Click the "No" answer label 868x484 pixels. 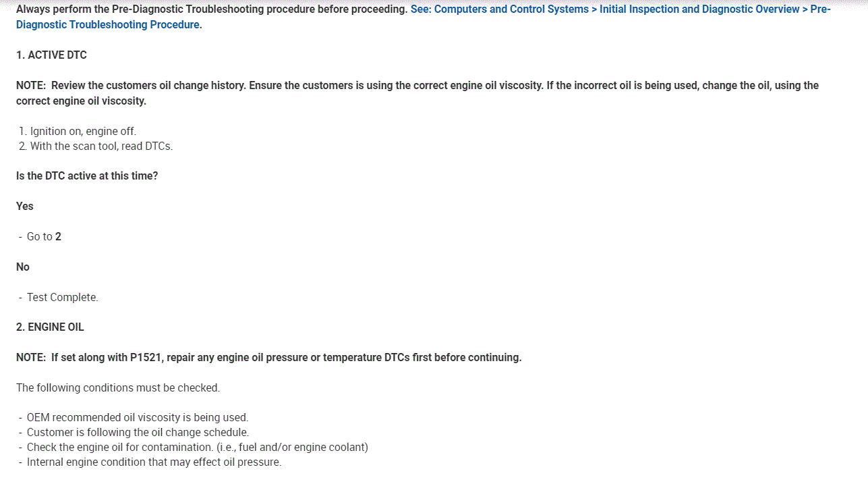23,267
